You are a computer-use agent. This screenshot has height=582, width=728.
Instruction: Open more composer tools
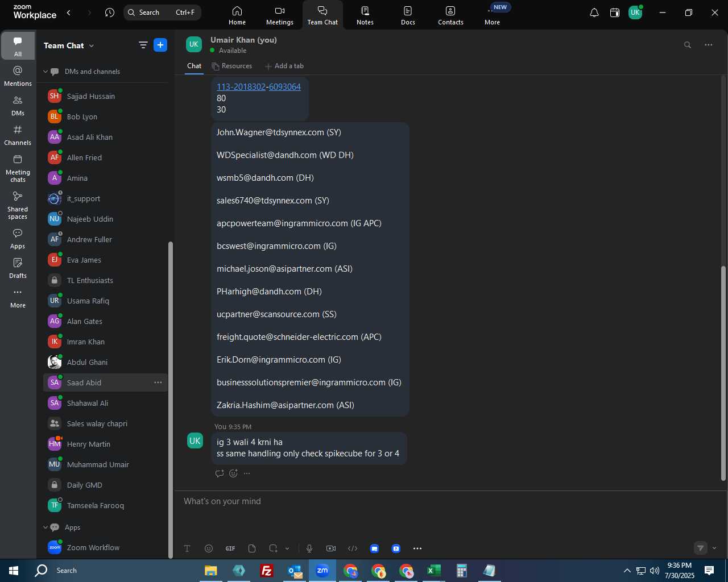pyautogui.click(x=417, y=548)
